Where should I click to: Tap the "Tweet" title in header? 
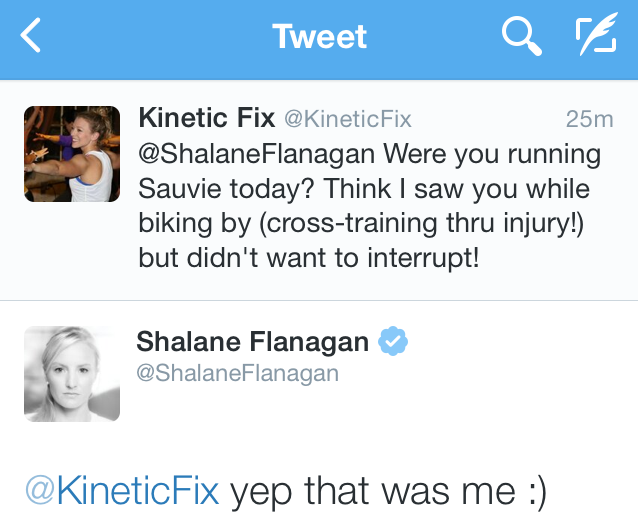[x=319, y=38]
